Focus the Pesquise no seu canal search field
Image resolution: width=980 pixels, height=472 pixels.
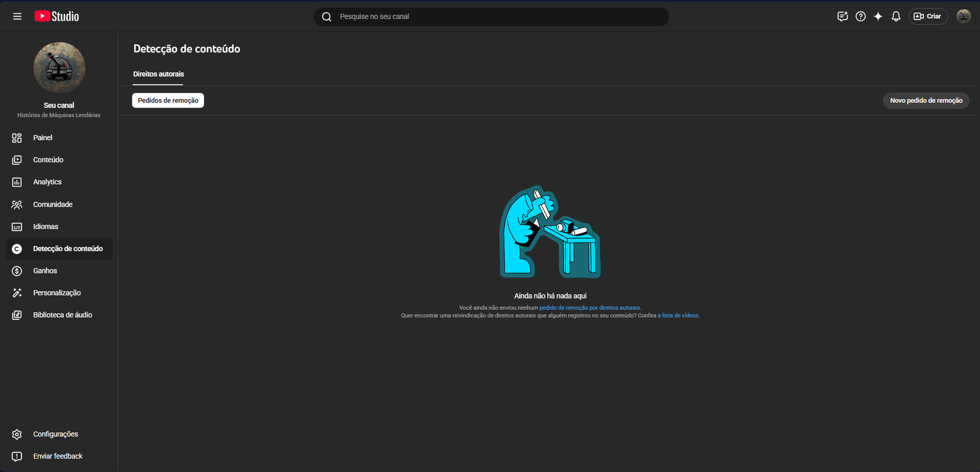click(491, 17)
